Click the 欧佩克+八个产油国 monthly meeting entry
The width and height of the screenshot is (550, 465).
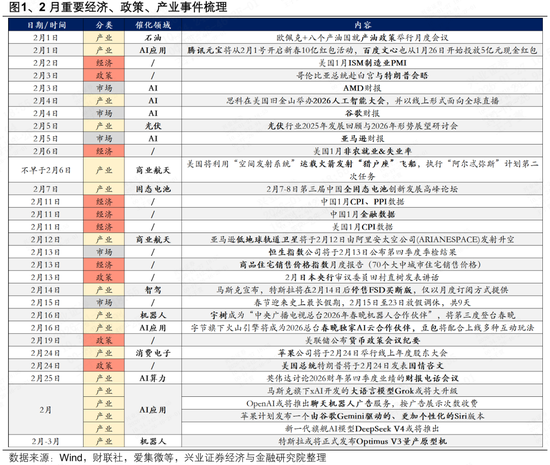362,38
